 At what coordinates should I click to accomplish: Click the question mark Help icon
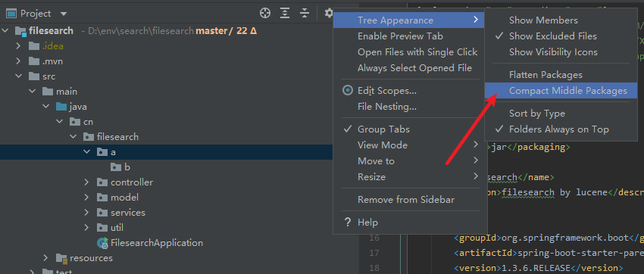348,223
